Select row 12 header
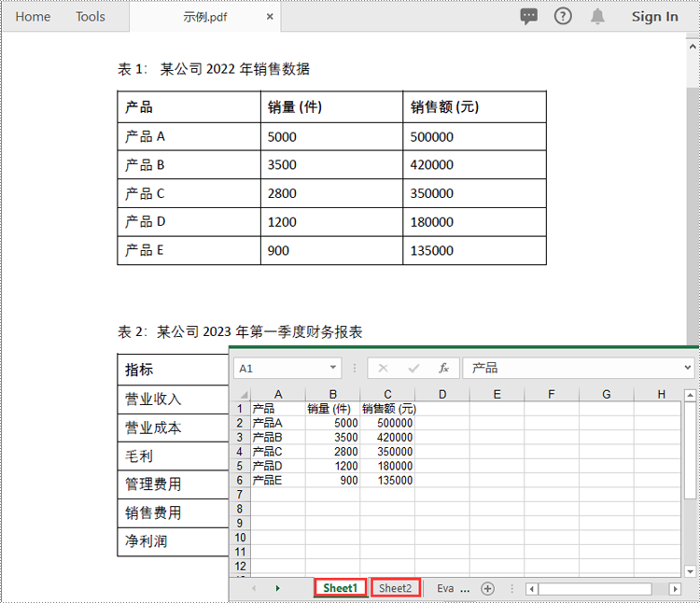The height and width of the screenshot is (603, 700). (240, 566)
